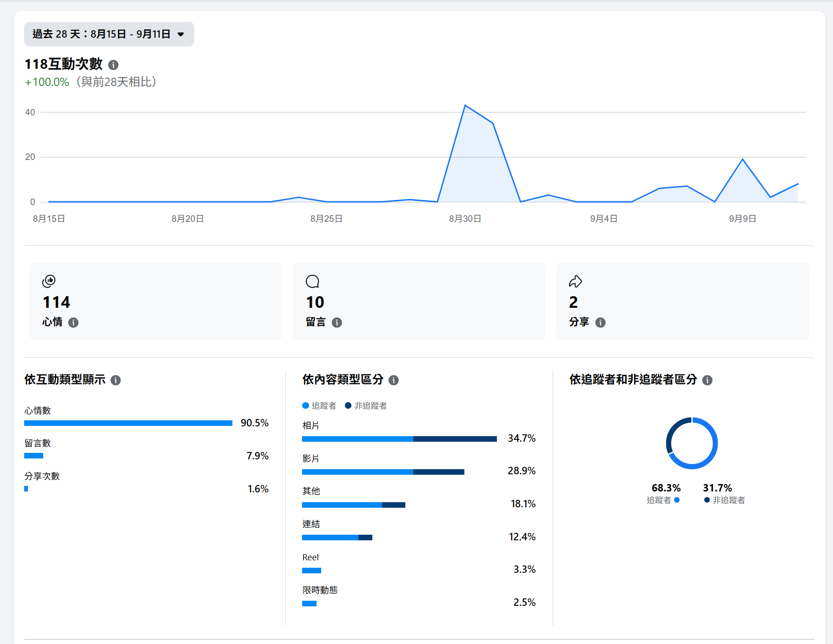Click the 10 留言 summary card

pos(419,301)
